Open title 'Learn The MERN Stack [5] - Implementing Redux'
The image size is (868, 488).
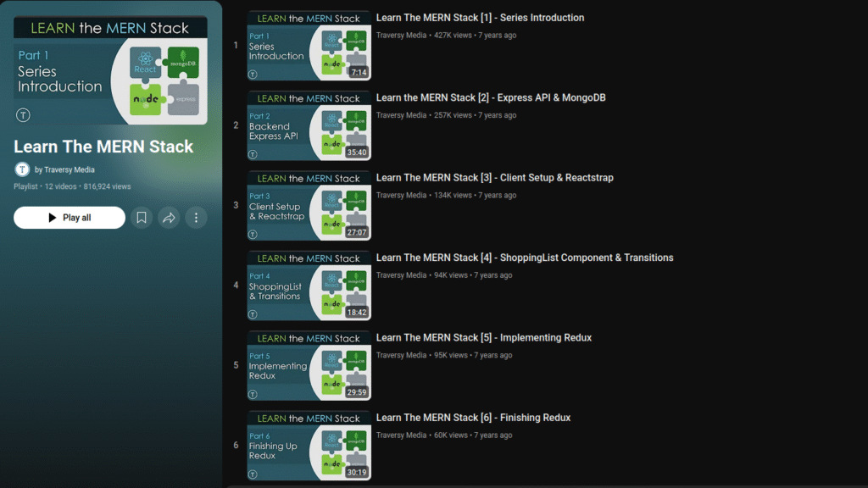[484, 337]
